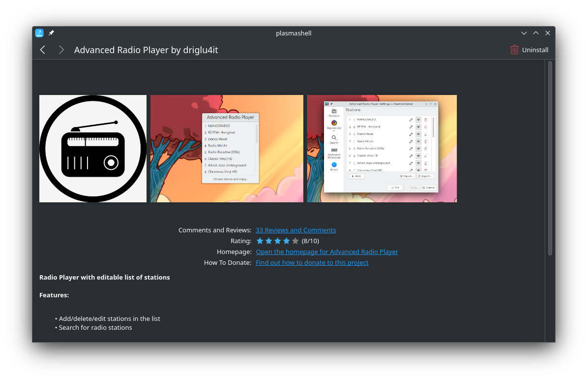Open the window menu via the plasmashell titlebar icon
Viewport: 588px width, 381px height.
(39, 33)
